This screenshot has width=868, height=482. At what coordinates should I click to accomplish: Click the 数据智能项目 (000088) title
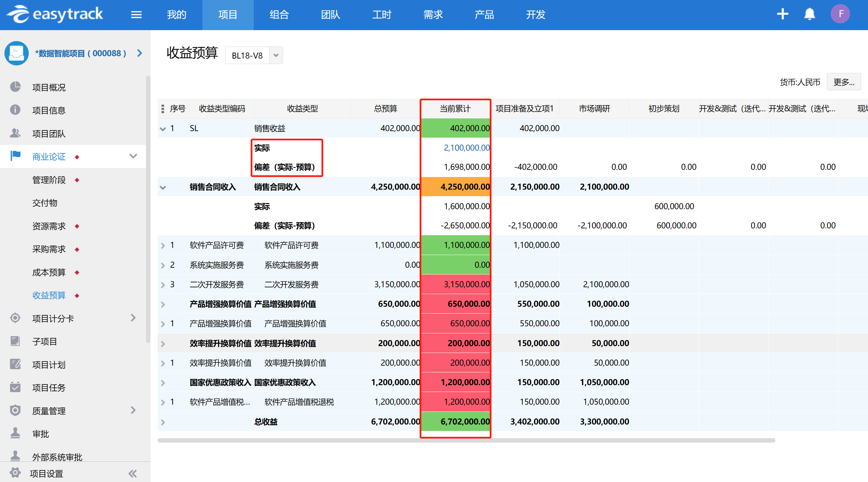[x=81, y=53]
